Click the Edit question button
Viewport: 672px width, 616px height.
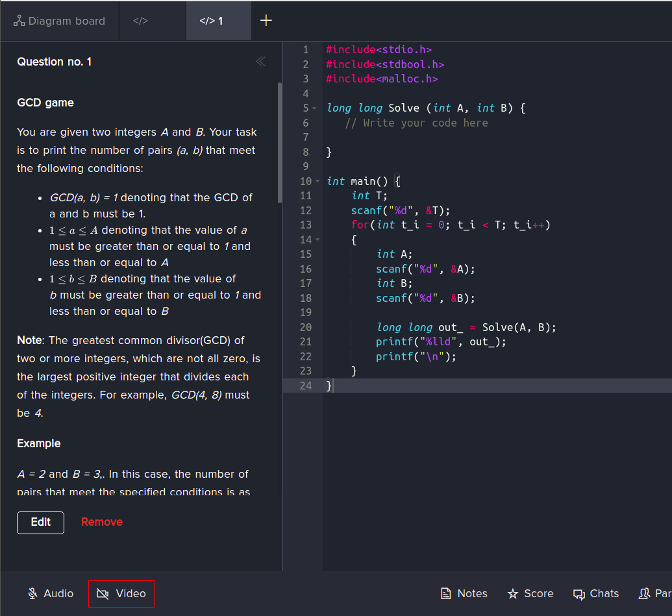point(40,522)
